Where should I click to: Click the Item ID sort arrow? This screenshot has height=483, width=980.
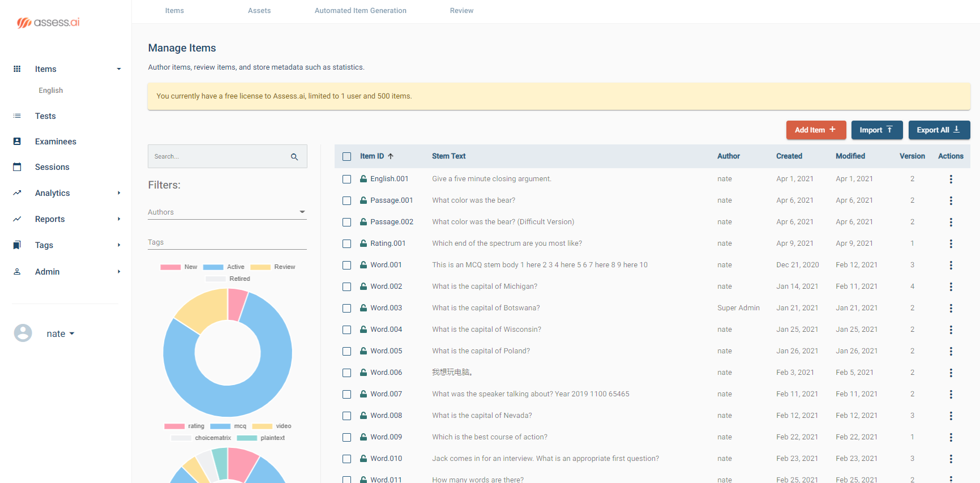pos(391,156)
